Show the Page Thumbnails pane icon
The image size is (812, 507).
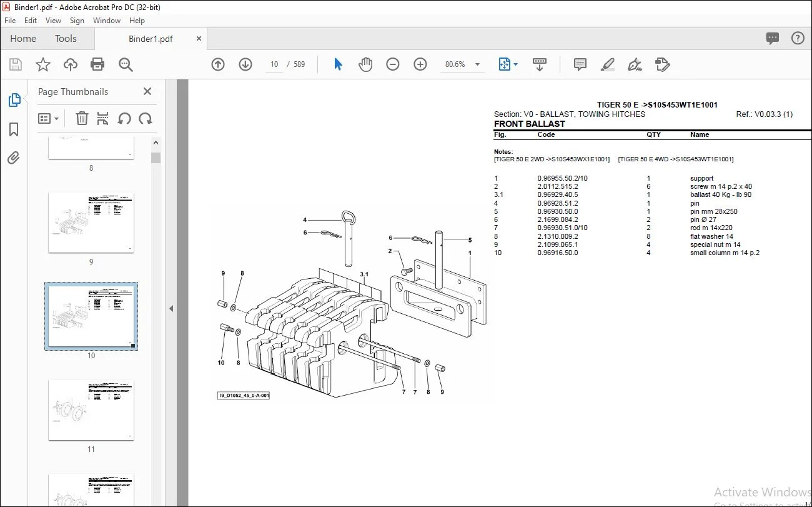point(14,99)
